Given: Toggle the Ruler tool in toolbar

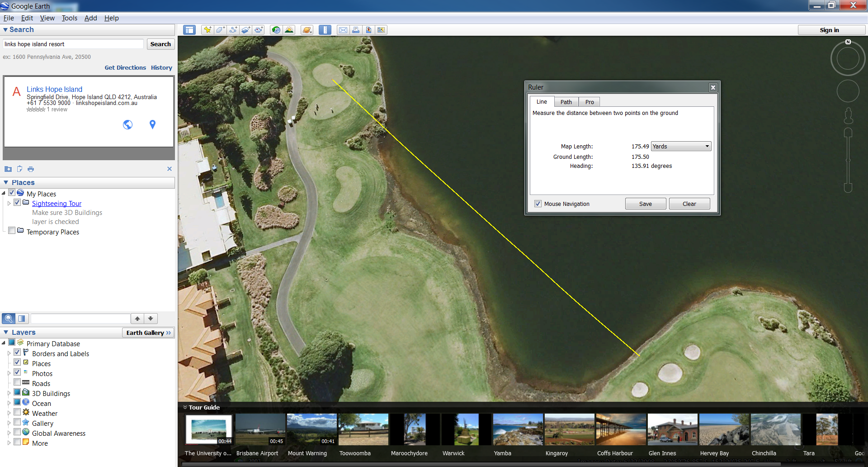Looking at the screenshot, I should pos(325,30).
